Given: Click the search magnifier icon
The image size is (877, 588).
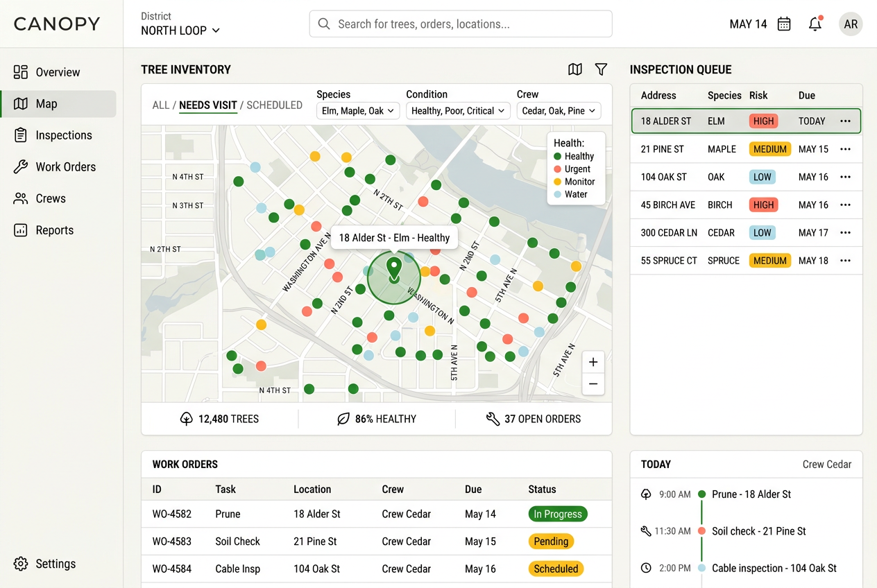Looking at the screenshot, I should click(x=324, y=24).
